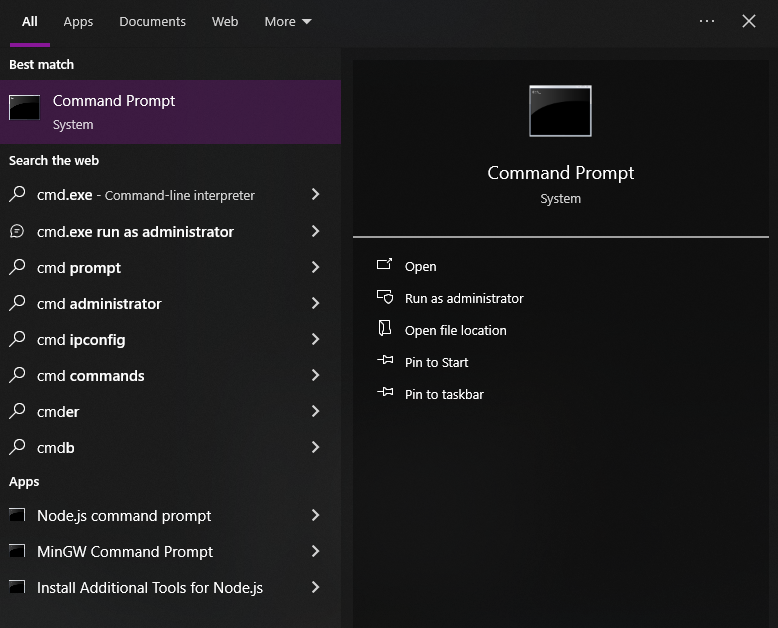Expand the Node.js command prompt chevron
The height and width of the screenshot is (628, 778).
(x=316, y=515)
